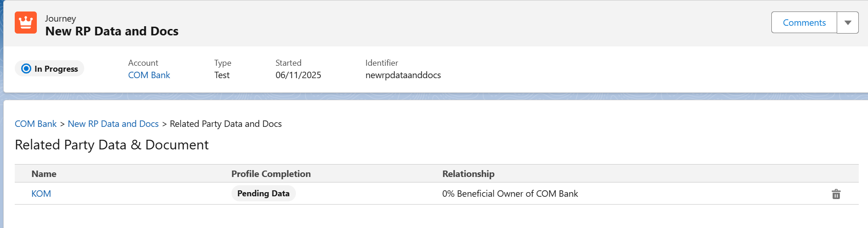Click the 0% Beneficial Owner relationship text

pyautogui.click(x=509, y=194)
